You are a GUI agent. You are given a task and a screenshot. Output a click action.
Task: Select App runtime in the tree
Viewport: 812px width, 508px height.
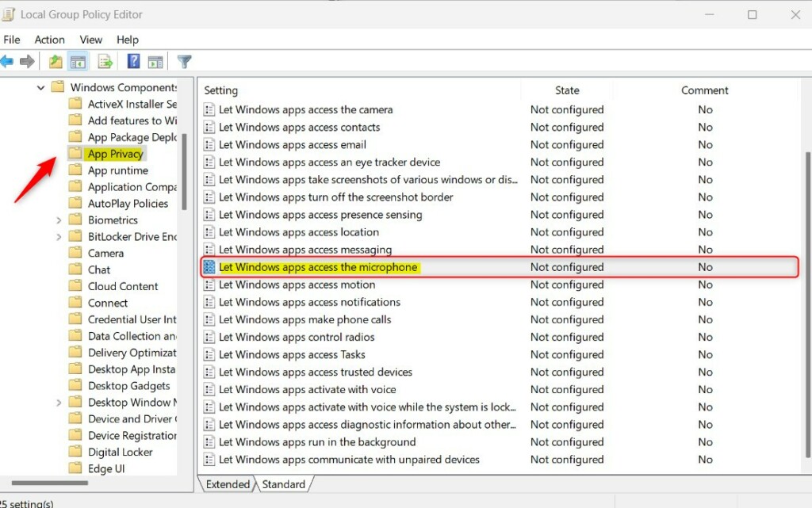click(118, 170)
